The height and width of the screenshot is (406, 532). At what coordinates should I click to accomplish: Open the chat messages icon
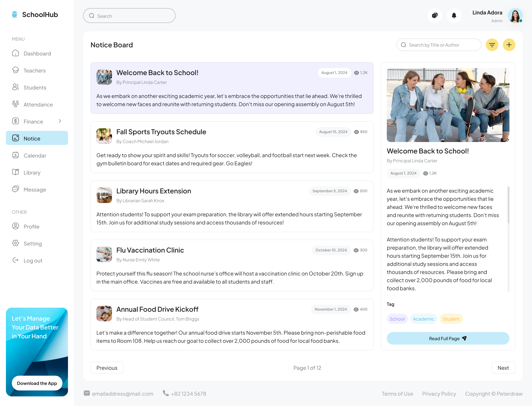pos(435,15)
